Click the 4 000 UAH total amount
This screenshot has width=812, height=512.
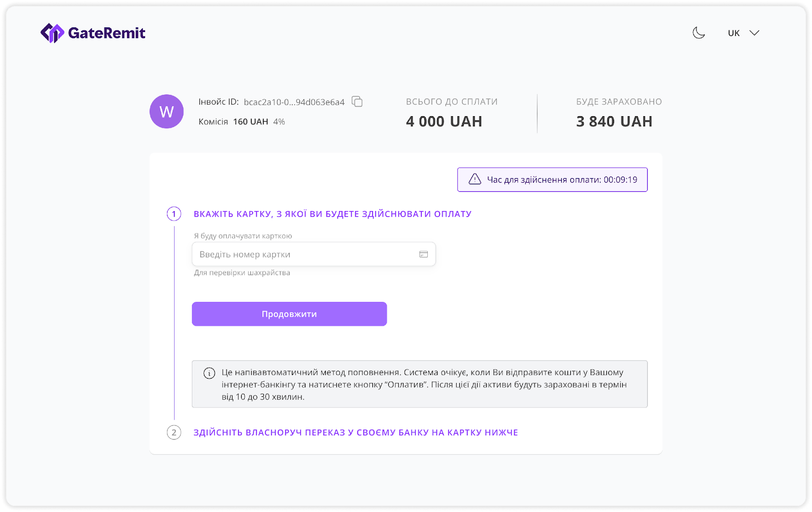(444, 121)
